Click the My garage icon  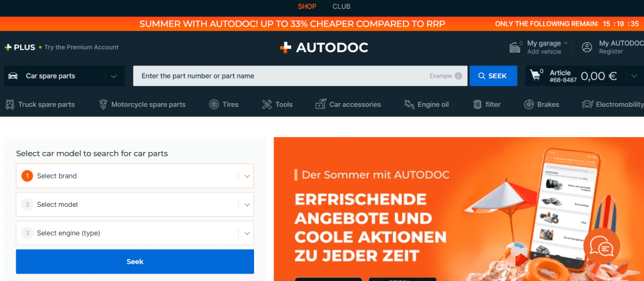pyautogui.click(x=515, y=47)
